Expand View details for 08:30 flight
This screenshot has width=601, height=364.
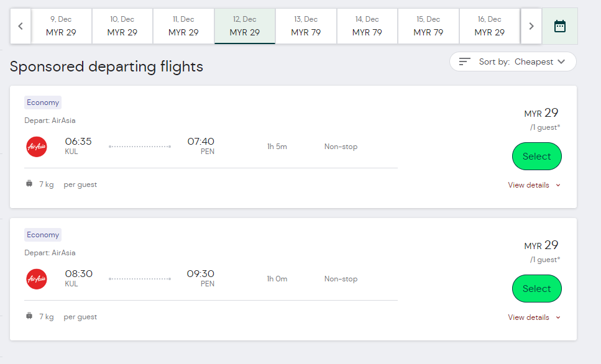pyautogui.click(x=534, y=317)
